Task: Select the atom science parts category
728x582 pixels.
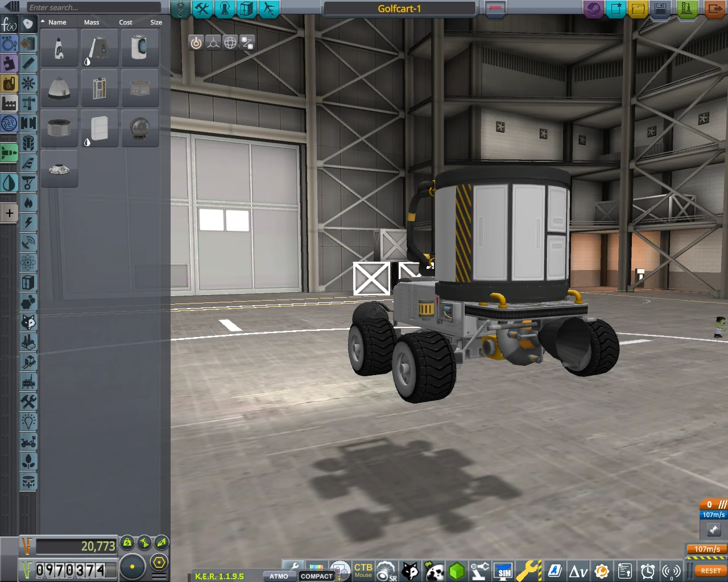Action: 28,263
